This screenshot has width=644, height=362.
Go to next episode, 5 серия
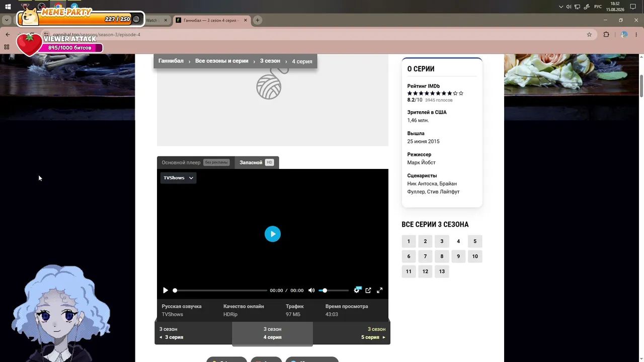(x=352, y=333)
